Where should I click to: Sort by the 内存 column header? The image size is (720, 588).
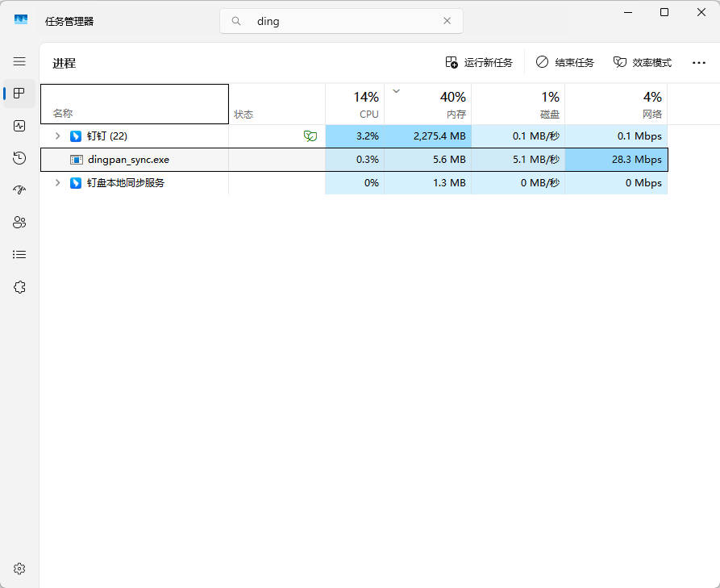(x=428, y=104)
